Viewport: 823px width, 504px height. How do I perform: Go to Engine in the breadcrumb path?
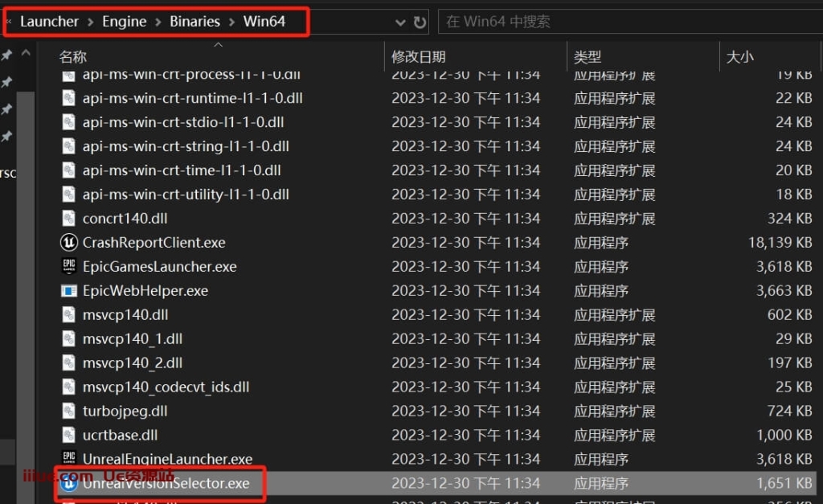pos(125,22)
